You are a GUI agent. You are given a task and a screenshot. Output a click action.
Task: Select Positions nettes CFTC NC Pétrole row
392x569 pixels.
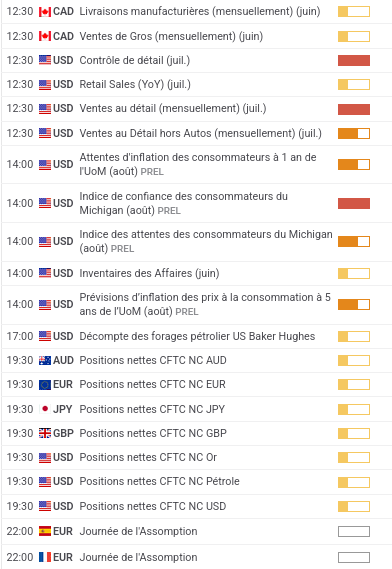196,482
